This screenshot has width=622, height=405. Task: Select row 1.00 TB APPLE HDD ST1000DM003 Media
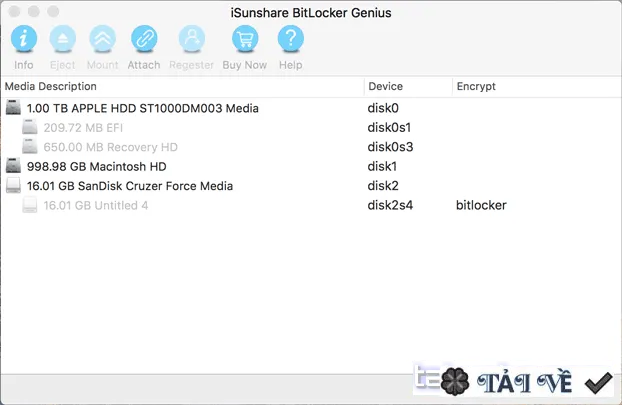click(x=311, y=108)
